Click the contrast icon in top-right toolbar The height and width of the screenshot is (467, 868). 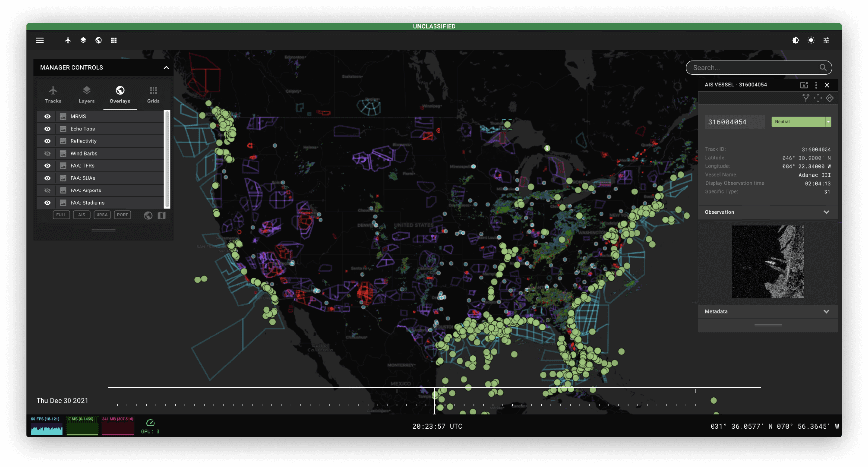[x=796, y=40]
